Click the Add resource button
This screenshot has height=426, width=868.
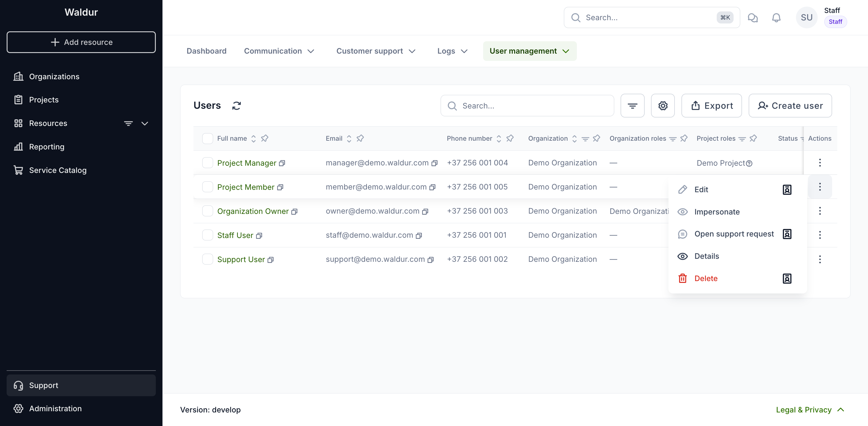coord(81,42)
